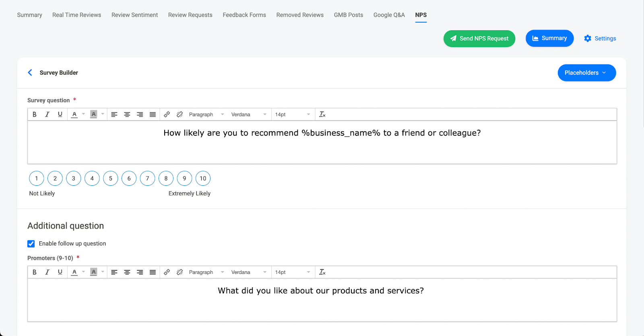Align center in Survey question toolbar

127,114
